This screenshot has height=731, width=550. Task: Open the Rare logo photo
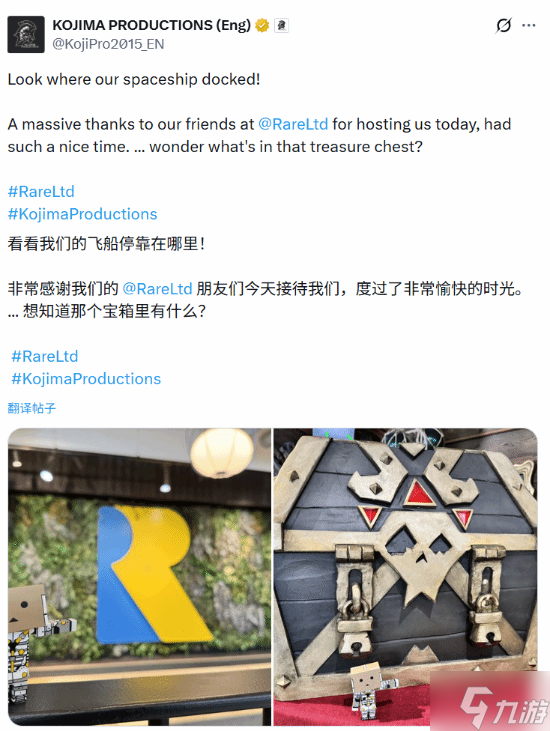(139, 577)
